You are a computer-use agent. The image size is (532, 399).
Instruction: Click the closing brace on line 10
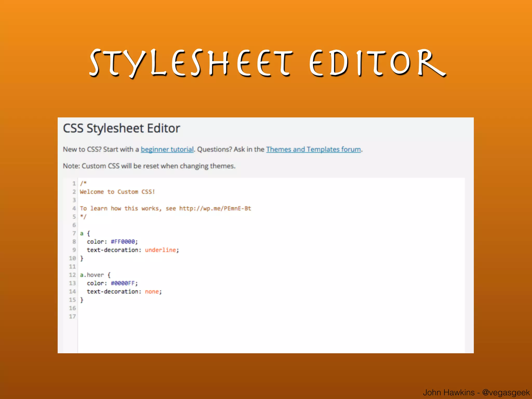82,258
